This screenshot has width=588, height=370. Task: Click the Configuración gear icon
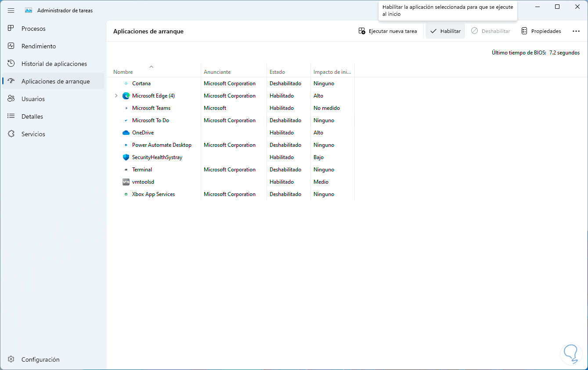tap(11, 359)
